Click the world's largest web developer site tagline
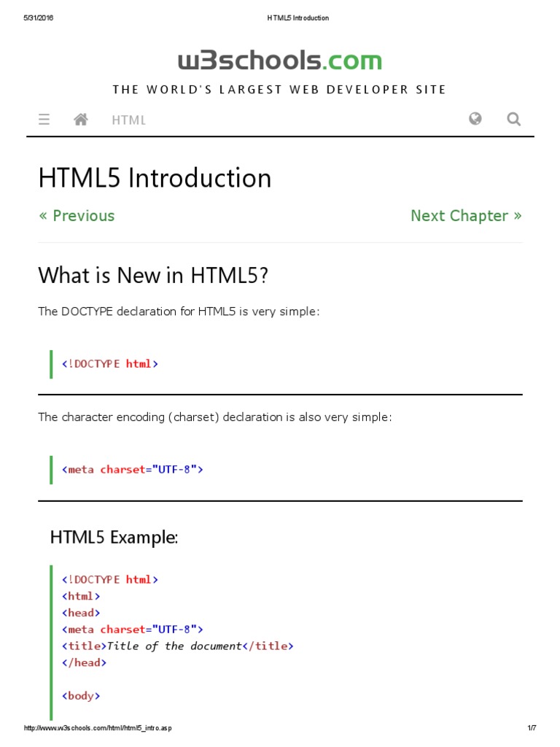This screenshot has height=747, width=560. pyautogui.click(x=279, y=90)
